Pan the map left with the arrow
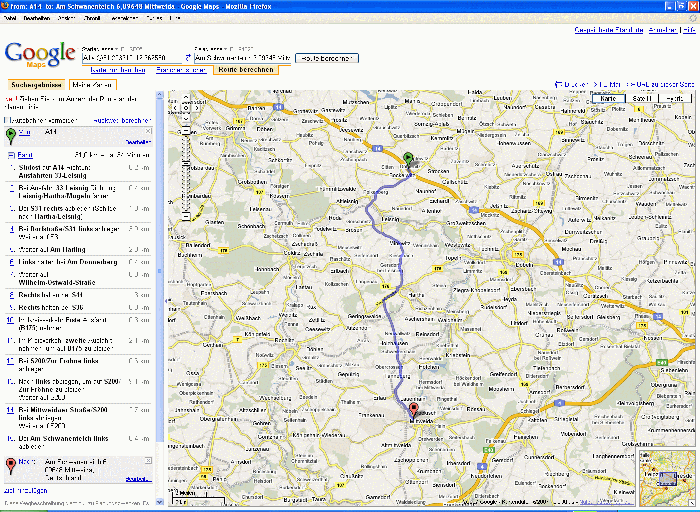 coord(175,108)
